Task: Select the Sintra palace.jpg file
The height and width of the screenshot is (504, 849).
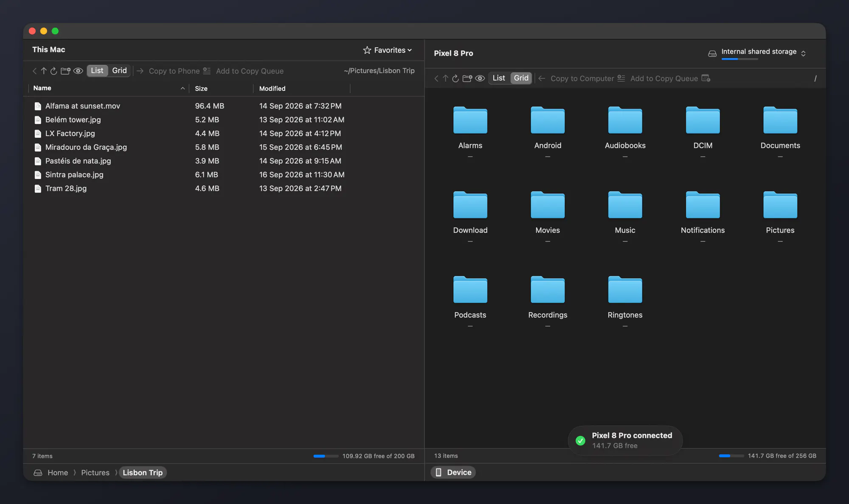Action: (x=224, y=175)
